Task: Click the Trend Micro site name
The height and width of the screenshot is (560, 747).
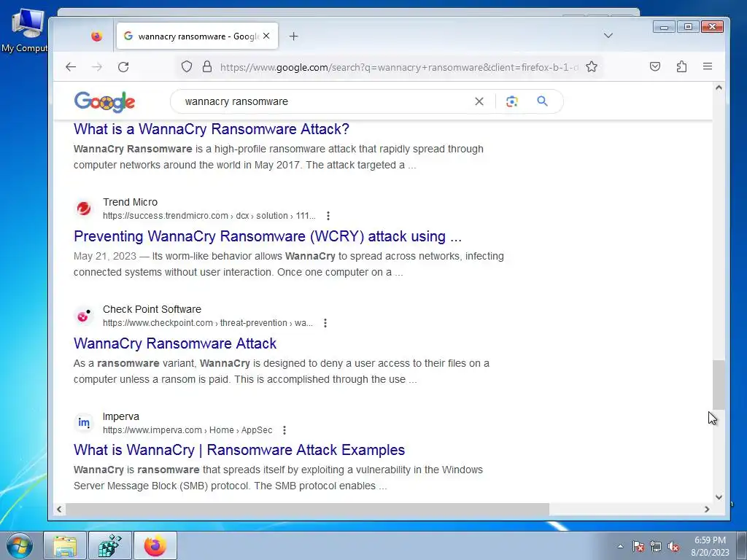Action: [130, 202]
